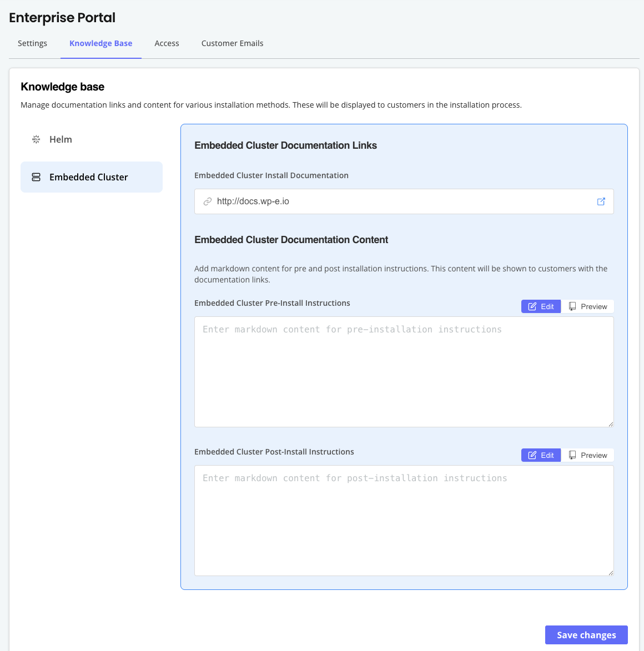Image resolution: width=644 pixels, height=651 pixels.
Task: Switch to the Settings tab
Action: click(32, 43)
